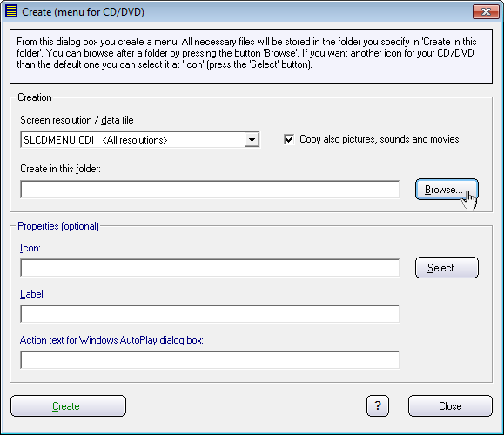504x435 pixels.
Task: Select the SLCDMENU.CDI All resolutions combo field
Action: point(140,140)
